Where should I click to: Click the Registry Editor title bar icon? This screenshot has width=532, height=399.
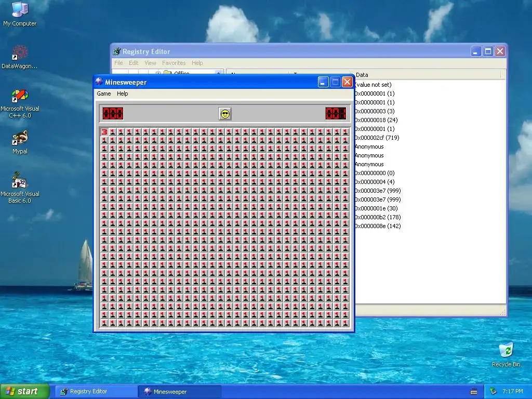pos(117,51)
